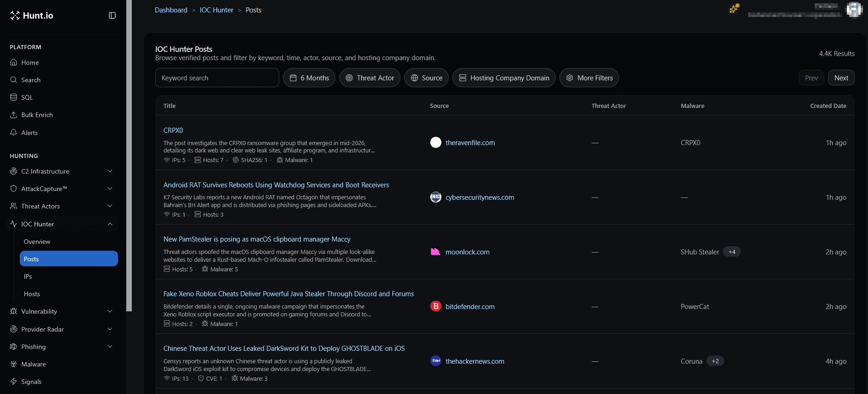Open the Malware sidebar icon
868x394 pixels.
(14, 364)
